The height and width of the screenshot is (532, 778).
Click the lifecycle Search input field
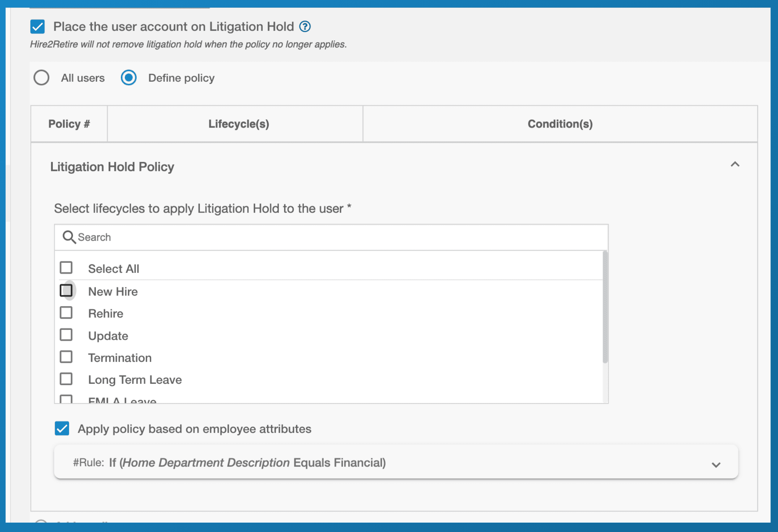[x=331, y=237]
